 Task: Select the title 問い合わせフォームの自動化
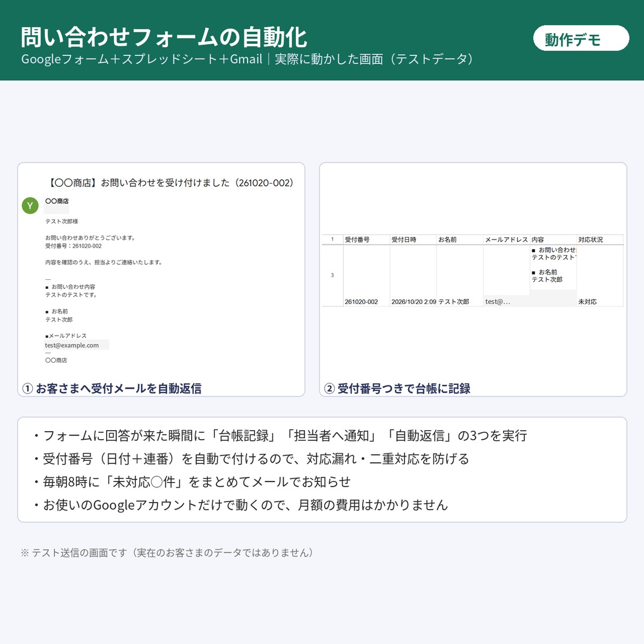(164, 37)
